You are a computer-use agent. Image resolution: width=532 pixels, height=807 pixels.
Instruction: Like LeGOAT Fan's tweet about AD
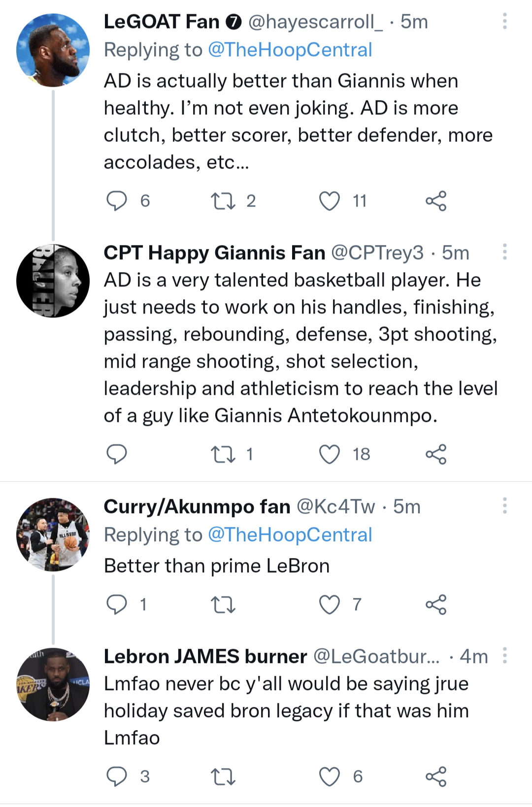330,201
